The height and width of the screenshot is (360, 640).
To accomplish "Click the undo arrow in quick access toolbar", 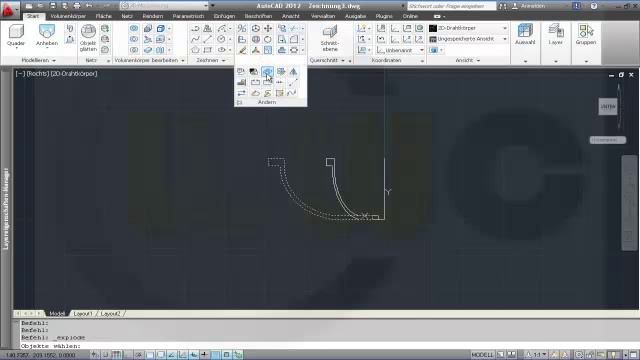I will pyautogui.click(x=89, y=6).
